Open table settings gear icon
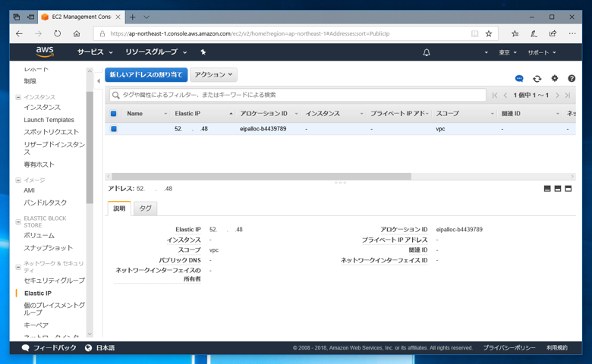The width and height of the screenshot is (592, 364). tap(554, 78)
